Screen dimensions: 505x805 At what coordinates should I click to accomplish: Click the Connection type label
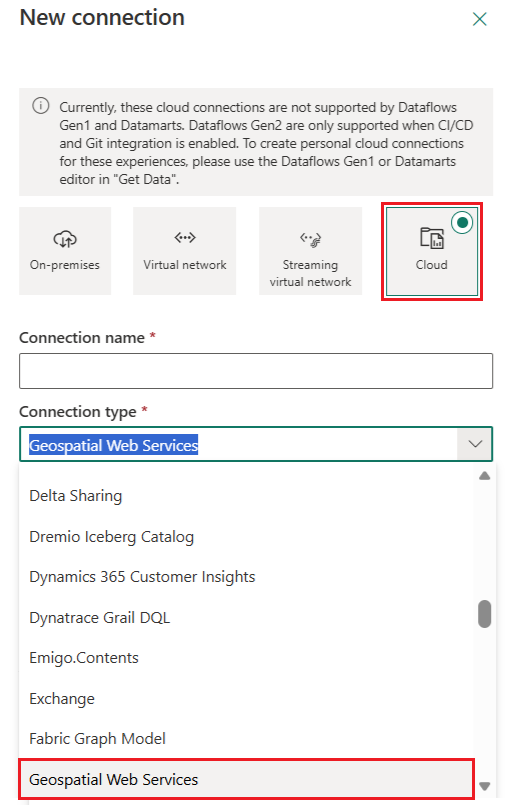pos(78,412)
